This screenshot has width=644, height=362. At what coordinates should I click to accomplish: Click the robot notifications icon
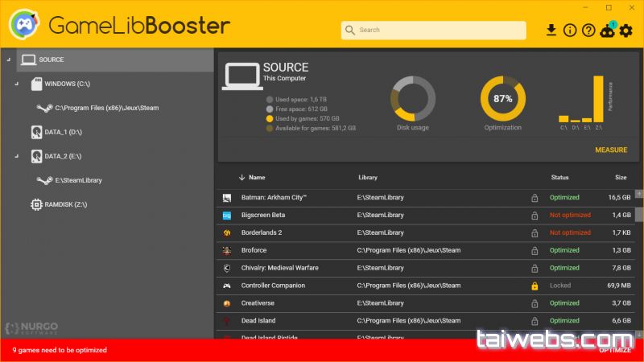click(608, 31)
